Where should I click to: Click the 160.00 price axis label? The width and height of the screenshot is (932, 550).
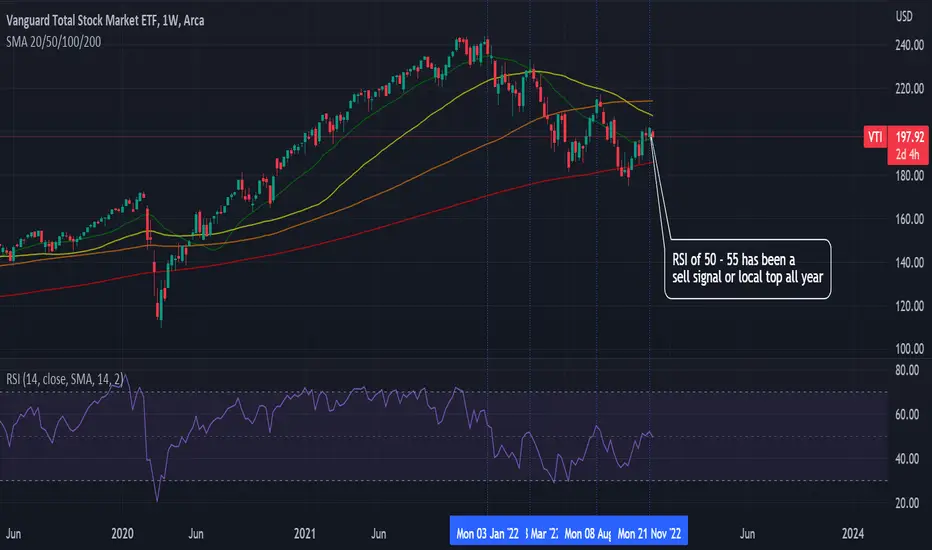tap(909, 219)
